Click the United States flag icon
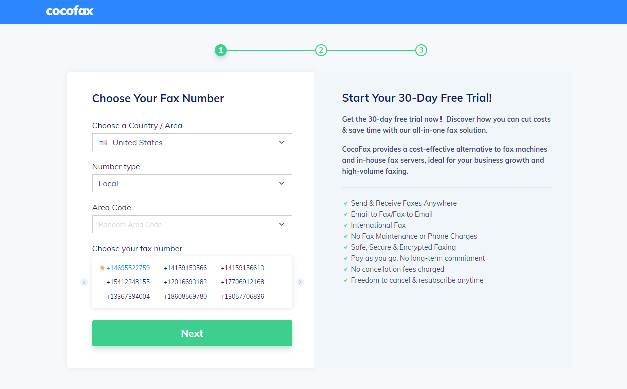The image size is (627, 389). 103,142
